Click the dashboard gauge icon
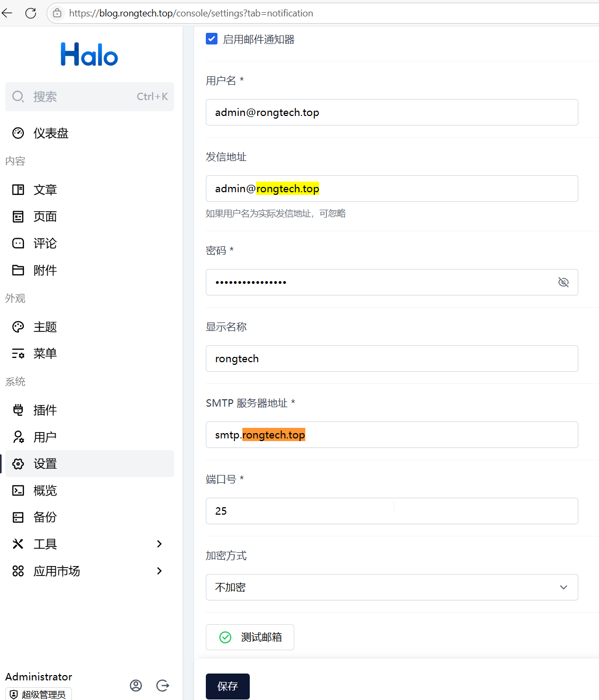 (x=18, y=133)
